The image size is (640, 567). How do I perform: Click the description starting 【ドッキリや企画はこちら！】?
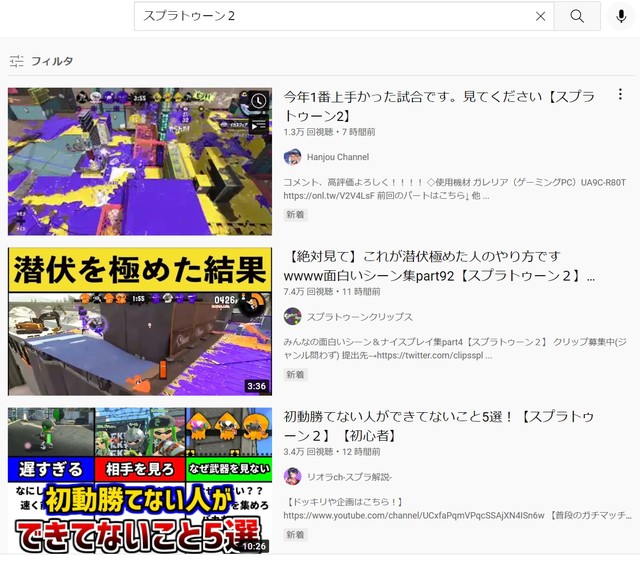pyautogui.click(x=457, y=509)
